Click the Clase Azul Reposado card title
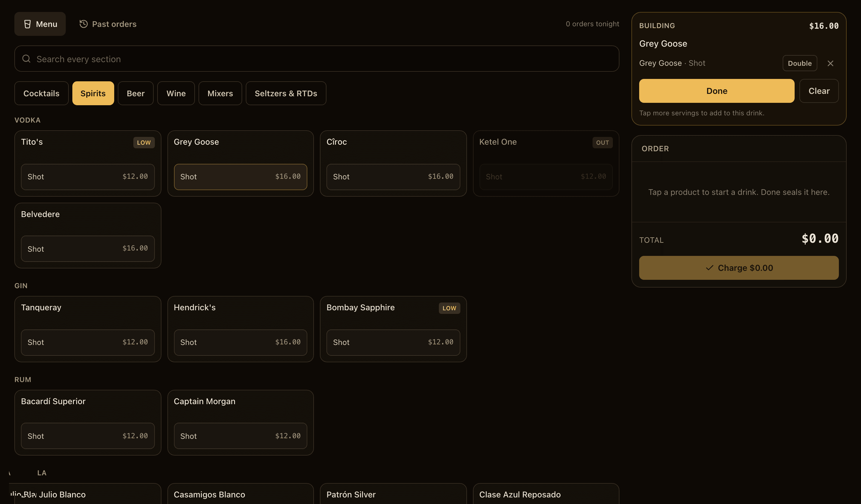 coord(520,494)
